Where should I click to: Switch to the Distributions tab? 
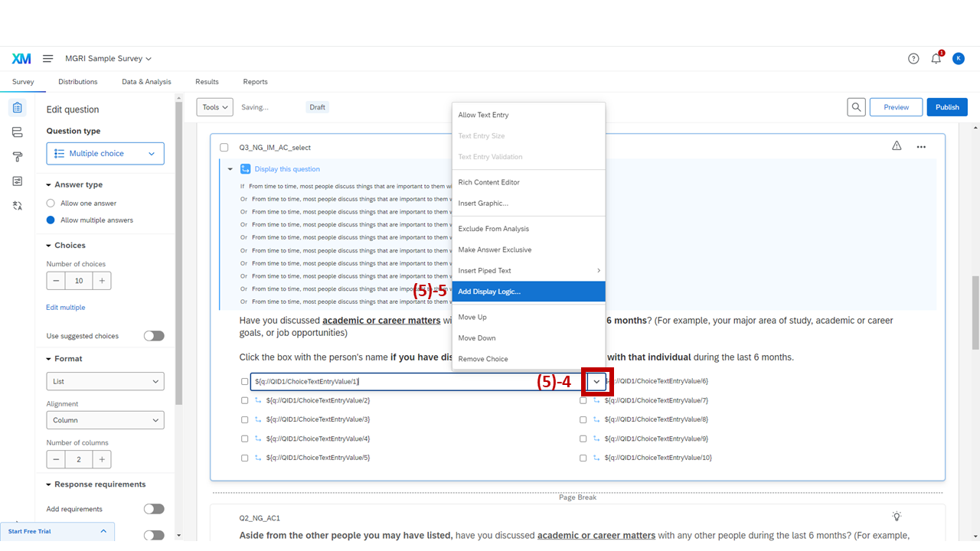(77, 81)
